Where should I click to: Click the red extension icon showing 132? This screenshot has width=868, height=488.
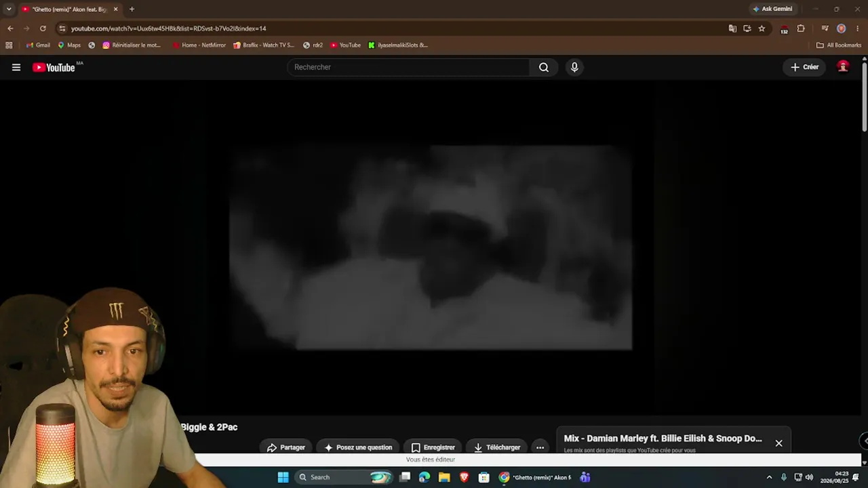click(x=784, y=29)
